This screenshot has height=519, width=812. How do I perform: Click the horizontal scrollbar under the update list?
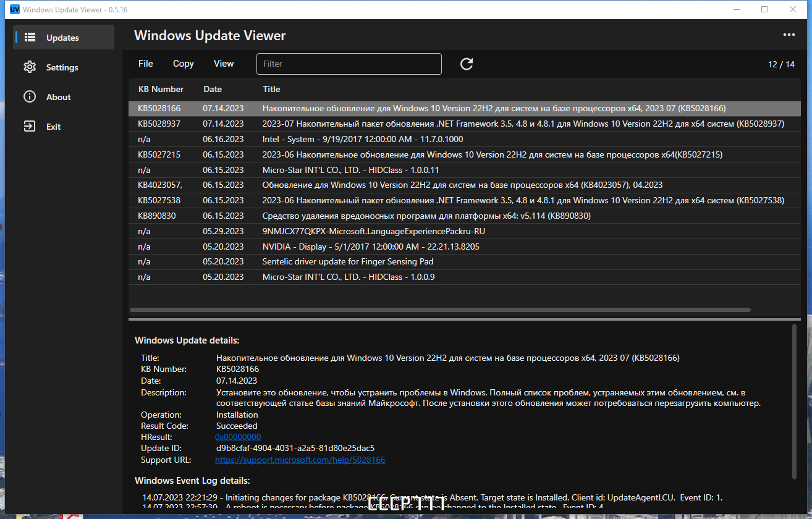tap(440, 310)
